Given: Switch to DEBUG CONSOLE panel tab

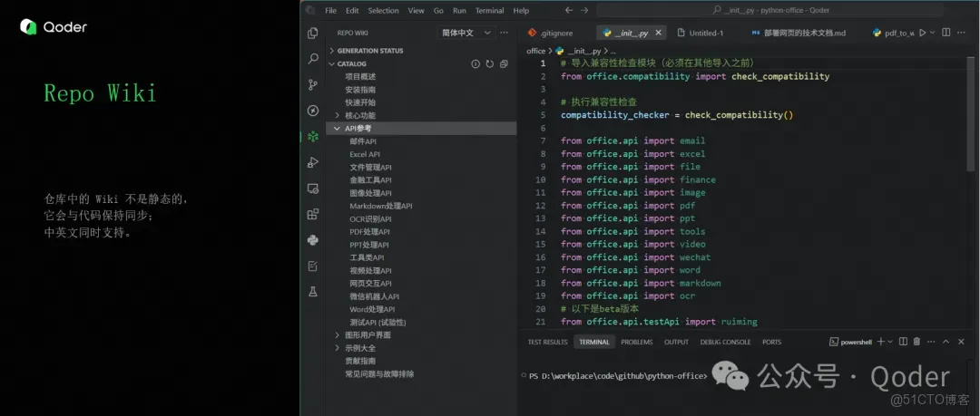Looking at the screenshot, I should tap(725, 343).
